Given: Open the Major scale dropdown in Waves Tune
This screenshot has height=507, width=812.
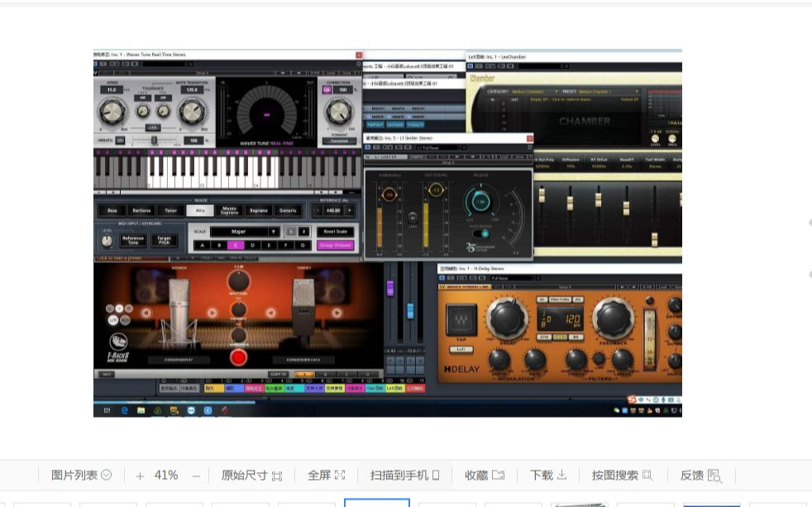Looking at the screenshot, I should 242,232.
